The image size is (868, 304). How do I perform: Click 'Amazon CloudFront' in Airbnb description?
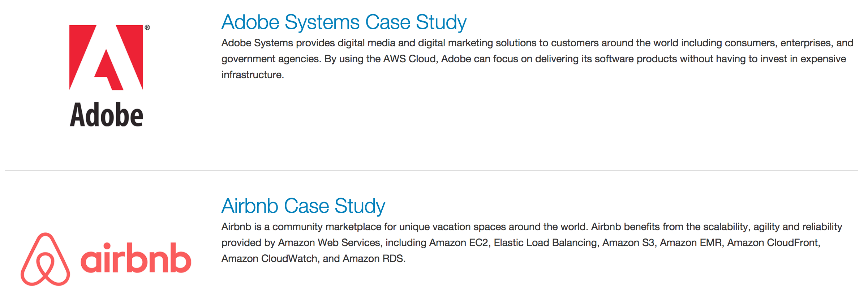[x=773, y=243]
